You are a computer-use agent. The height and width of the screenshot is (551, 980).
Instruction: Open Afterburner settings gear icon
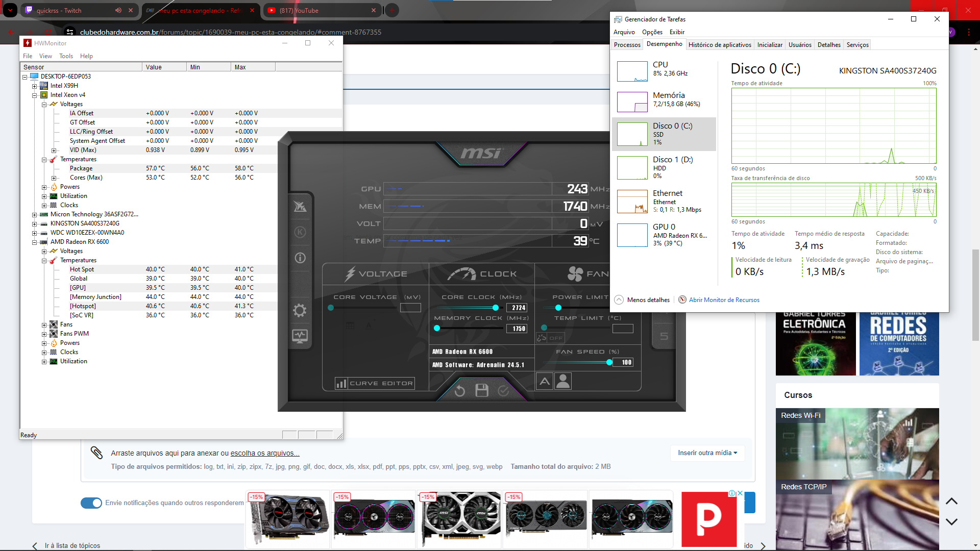coord(300,310)
